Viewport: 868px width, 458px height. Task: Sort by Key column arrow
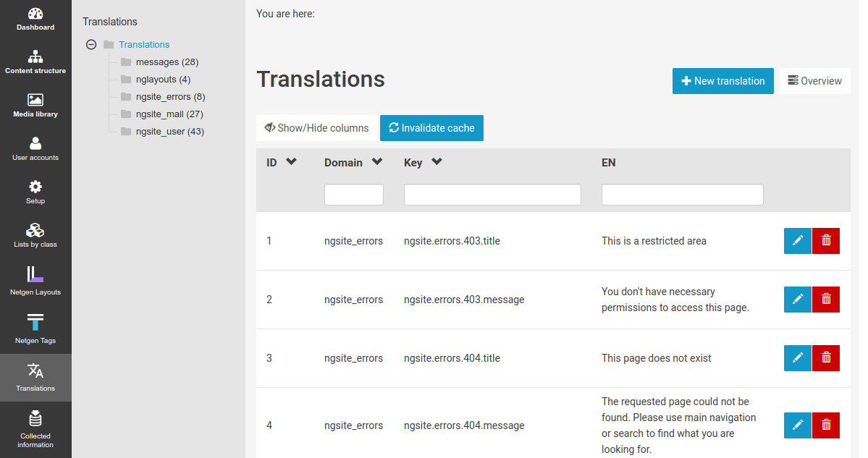pos(437,162)
